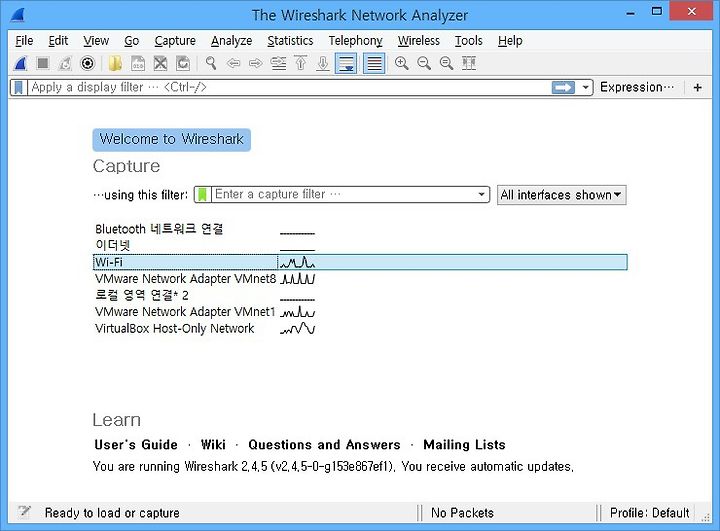
Task: Zoom in main window text
Action: pos(402,63)
